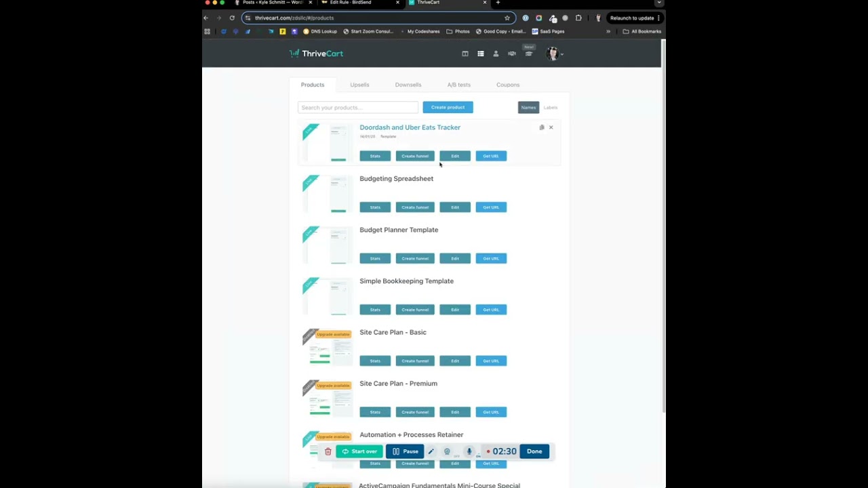Screen dimensions: 868x488
Task: Get URL for Budget Planner Template
Action: (491, 258)
